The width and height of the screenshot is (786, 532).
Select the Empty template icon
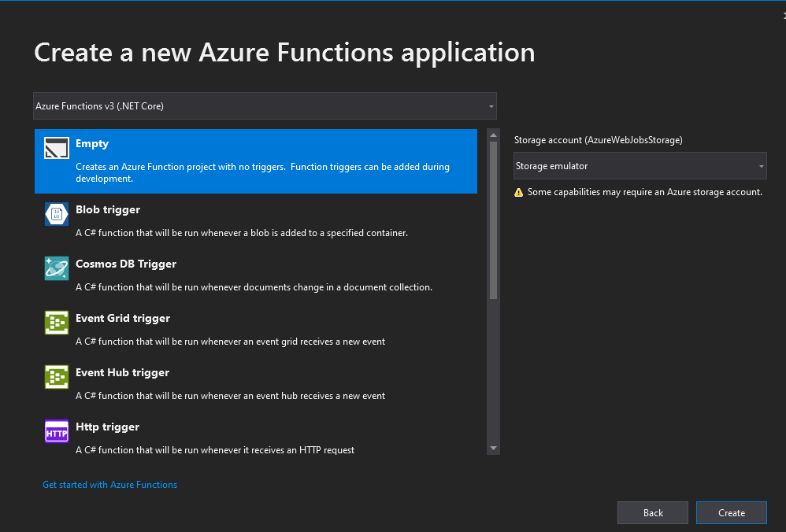coord(56,147)
